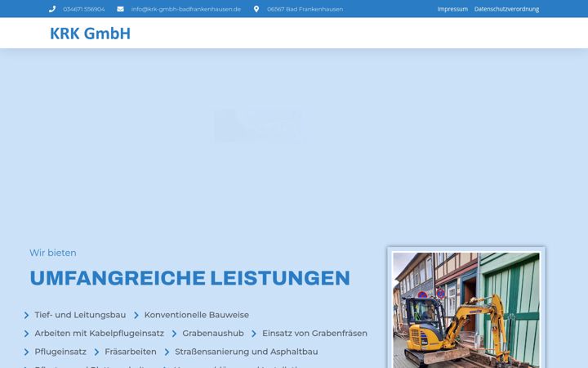The height and width of the screenshot is (368, 588).
Task: Select the text Fräsarbeiten
Action: (x=131, y=352)
